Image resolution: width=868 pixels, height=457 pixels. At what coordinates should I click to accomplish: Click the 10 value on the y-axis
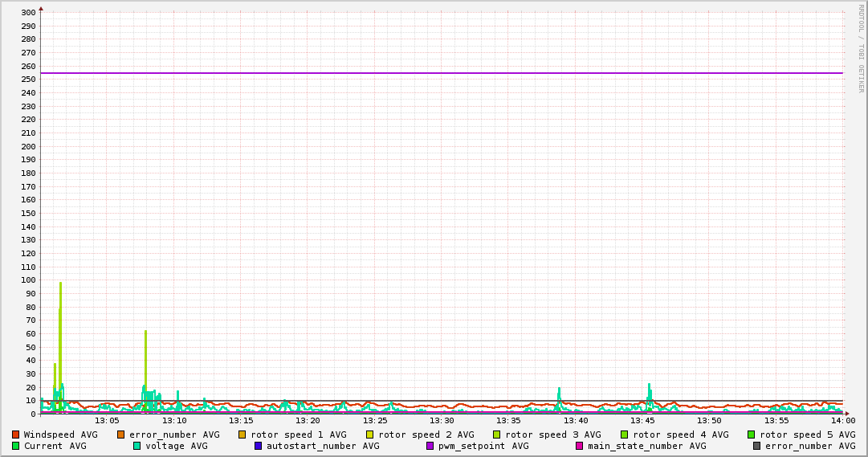click(x=31, y=401)
